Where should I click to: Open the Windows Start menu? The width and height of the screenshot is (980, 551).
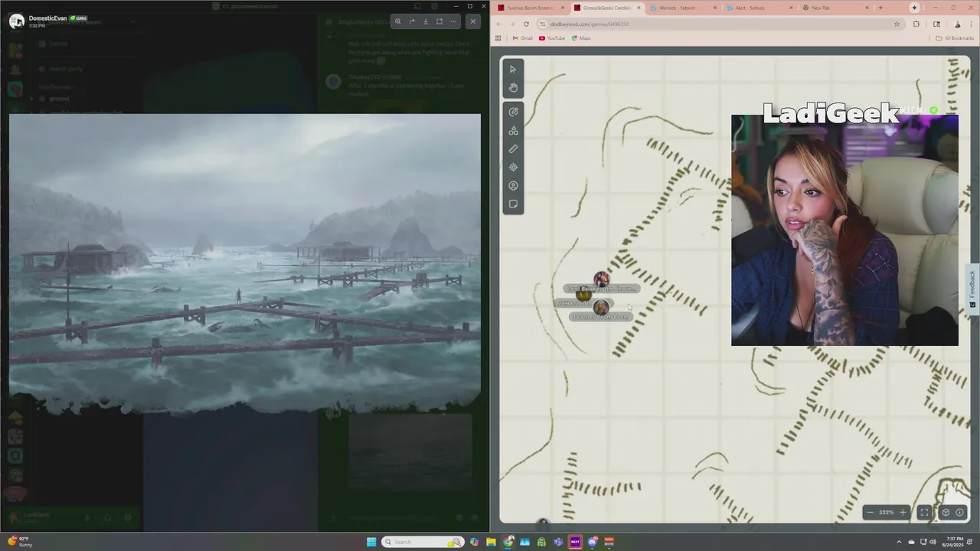click(x=371, y=542)
